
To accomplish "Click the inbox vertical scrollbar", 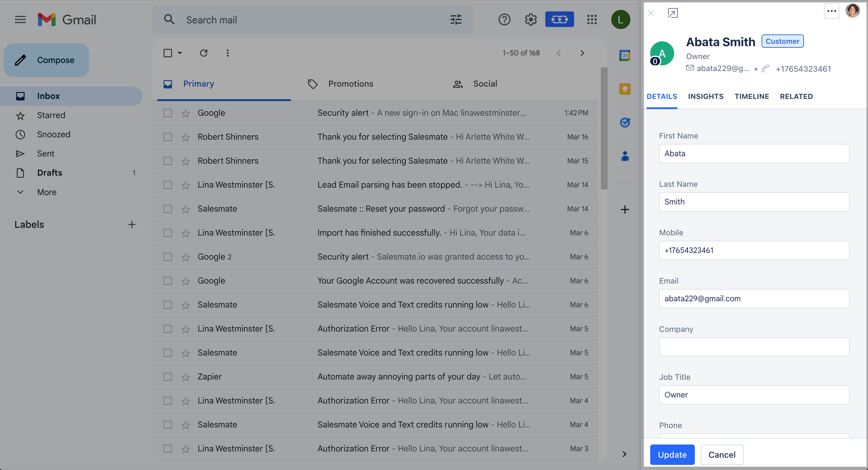I will [604, 128].
